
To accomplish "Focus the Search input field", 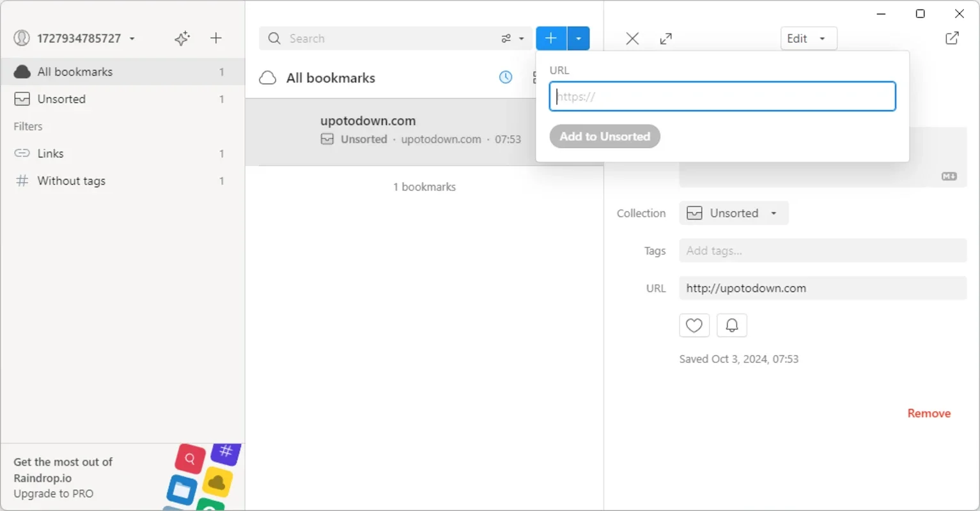I will (390, 38).
